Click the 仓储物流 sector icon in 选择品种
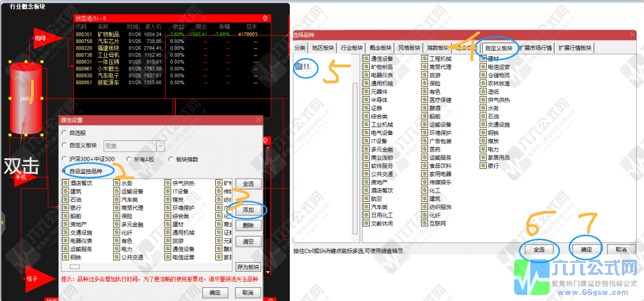Viewport: 644px width, 301px height. [x=483, y=75]
